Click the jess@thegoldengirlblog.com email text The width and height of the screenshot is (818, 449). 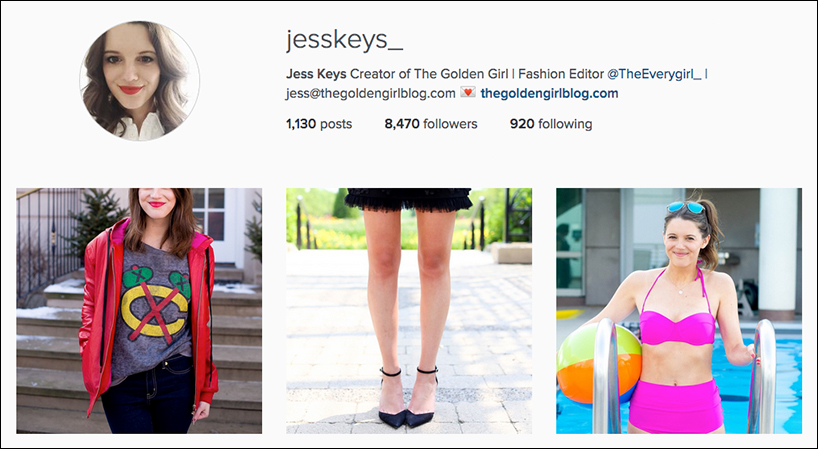pos(370,93)
